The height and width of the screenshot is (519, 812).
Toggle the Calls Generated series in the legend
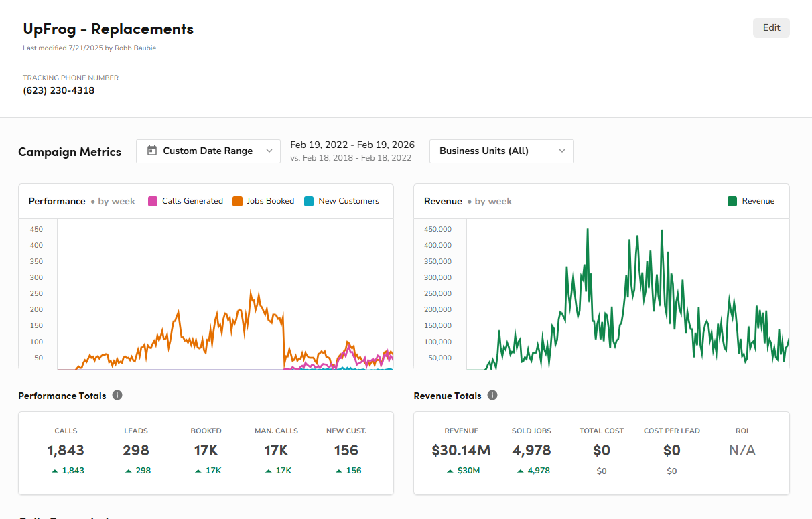point(185,200)
